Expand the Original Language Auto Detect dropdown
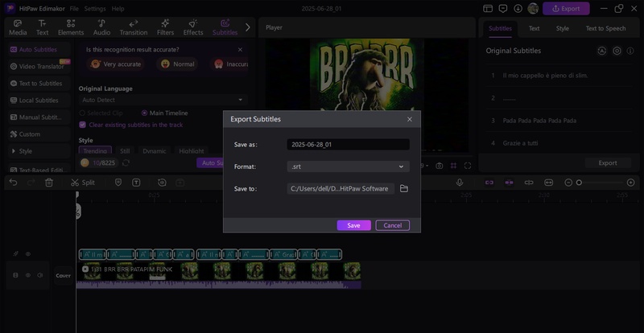This screenshot has width=644, height=333. point(163,100)
